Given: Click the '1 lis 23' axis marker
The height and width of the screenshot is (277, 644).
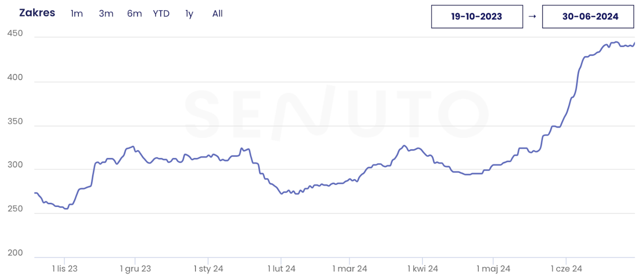Looking at the screenshot, I should click(65, 269).
